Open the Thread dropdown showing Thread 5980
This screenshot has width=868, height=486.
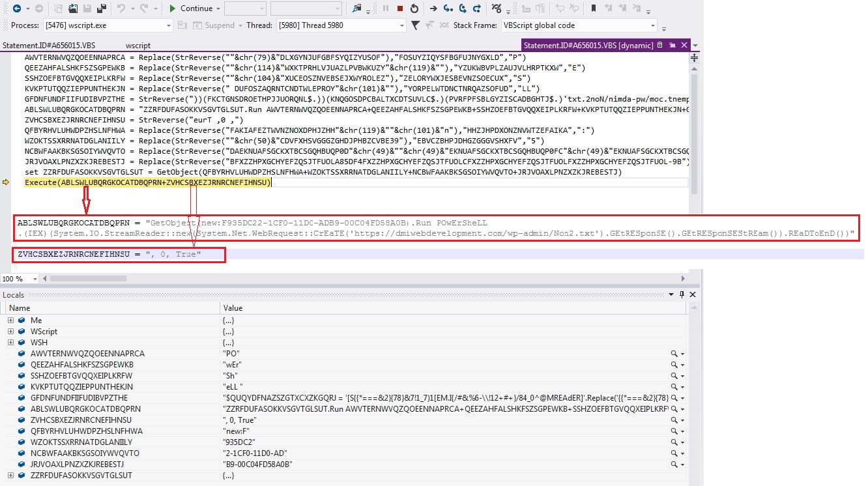(x=402, y=25)
